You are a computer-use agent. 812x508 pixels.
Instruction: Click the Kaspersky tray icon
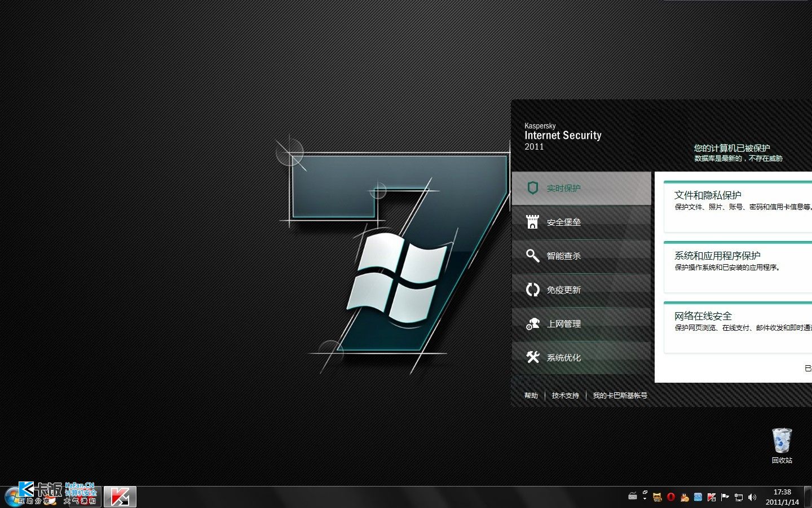pyautogui.click(x=712, y=497)
